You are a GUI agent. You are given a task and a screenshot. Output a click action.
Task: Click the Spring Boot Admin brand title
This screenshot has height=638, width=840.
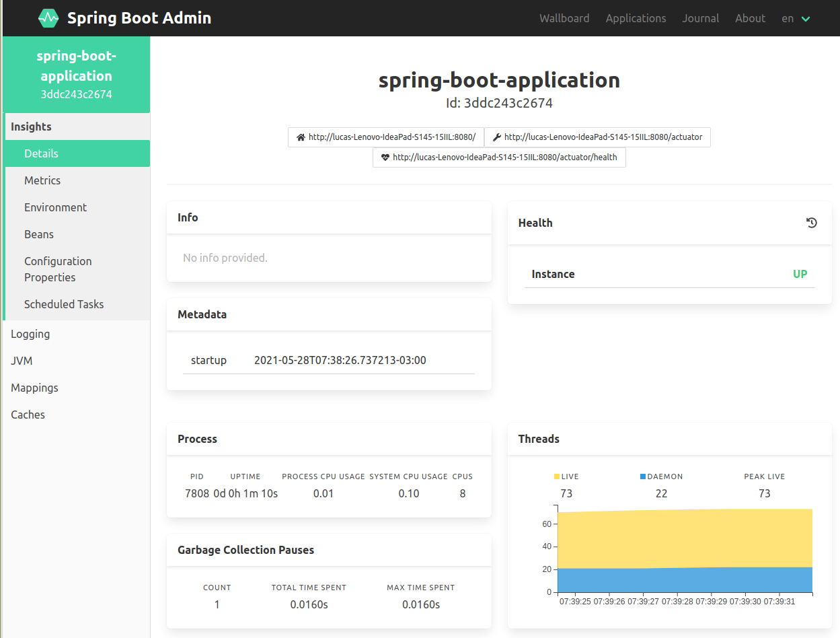139,18
